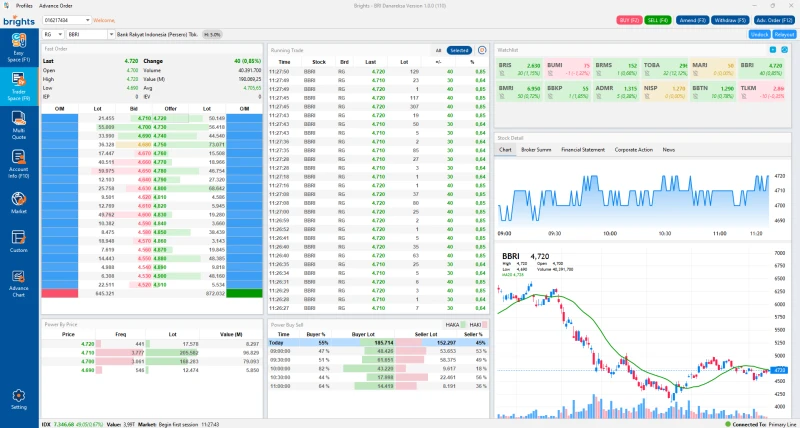Open Advance Chart in the sidebar
This screenshot has height=428, width=800.
(x=19, y=285)
